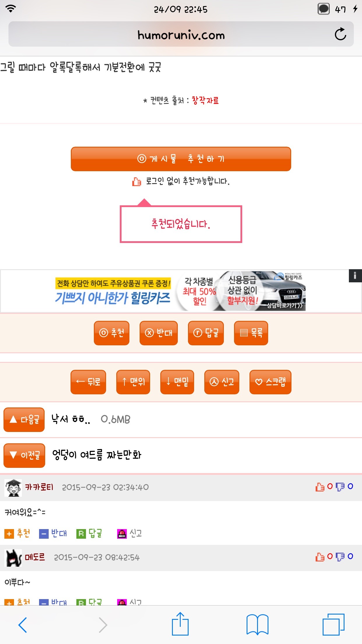
Task: Go to the next post via 다음글
Action: coord(24,419)
